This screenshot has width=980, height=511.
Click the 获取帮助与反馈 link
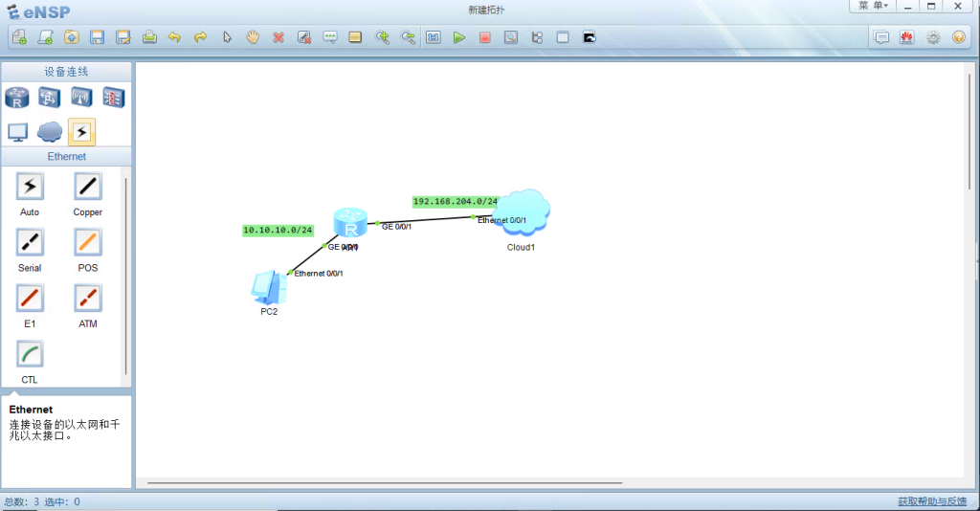[931, 501]
